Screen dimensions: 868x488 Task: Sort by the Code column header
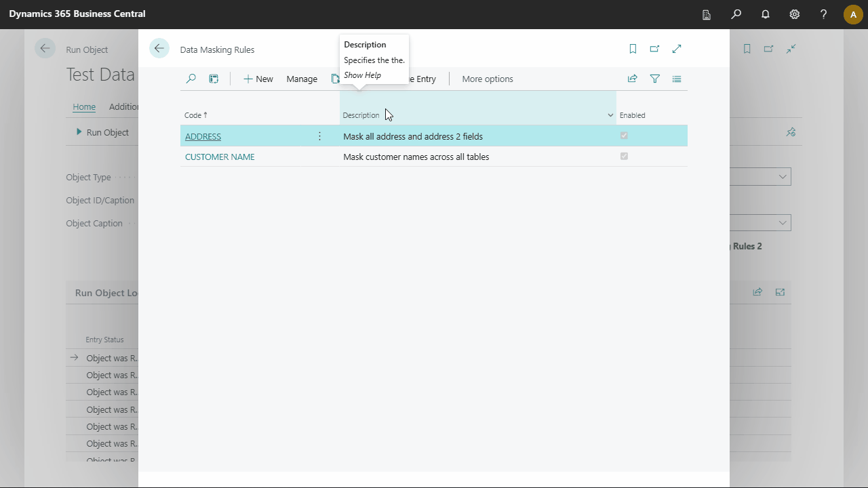click(x=196, y=115)
